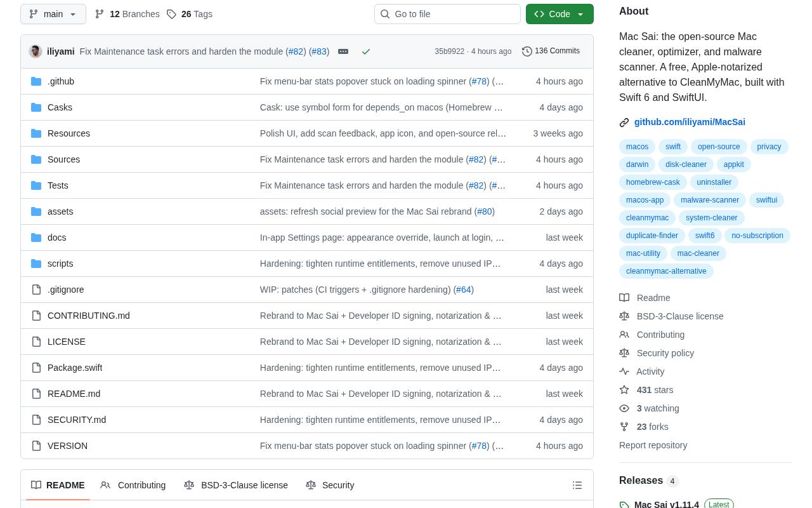This screenshot has width=812, height=508.
Task: Open the macos topic tag
Action: [x=637, y=147]
